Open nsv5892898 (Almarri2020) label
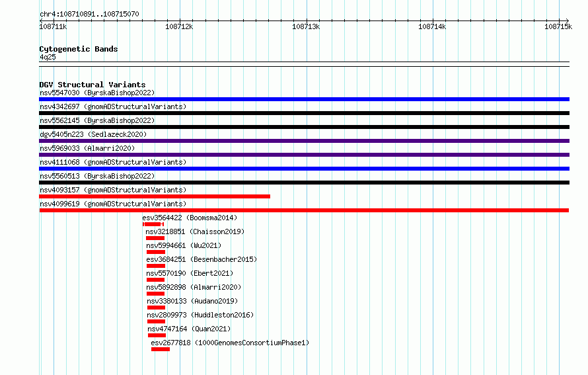Image resolution: width=588 pixels, height=375 pixels. point(194,287)
